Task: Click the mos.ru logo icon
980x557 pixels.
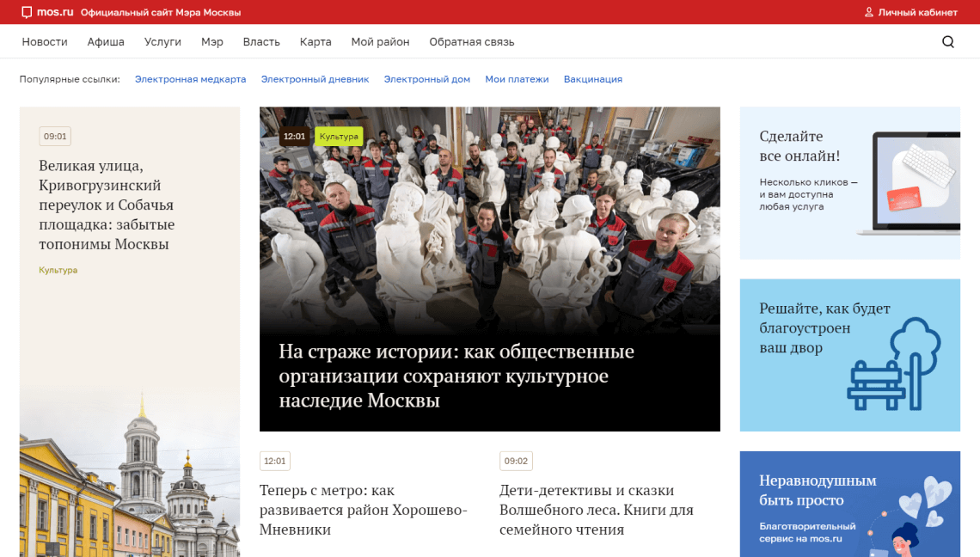Action: coord(27,13)
